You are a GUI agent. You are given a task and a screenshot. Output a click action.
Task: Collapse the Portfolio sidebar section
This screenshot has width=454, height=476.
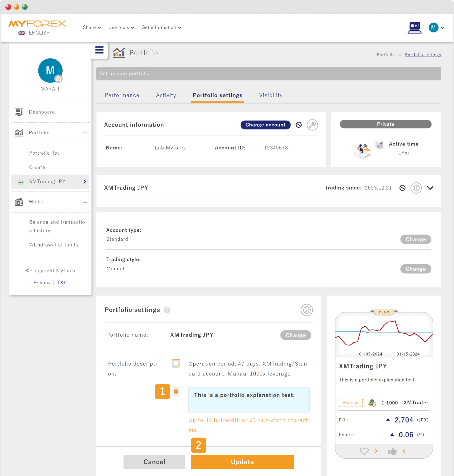(85, 133)
